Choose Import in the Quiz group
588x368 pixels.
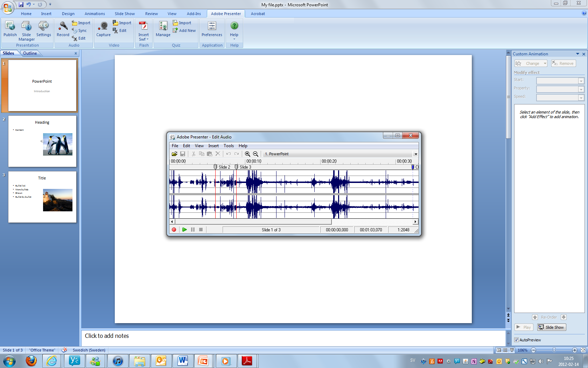(182, 23)
